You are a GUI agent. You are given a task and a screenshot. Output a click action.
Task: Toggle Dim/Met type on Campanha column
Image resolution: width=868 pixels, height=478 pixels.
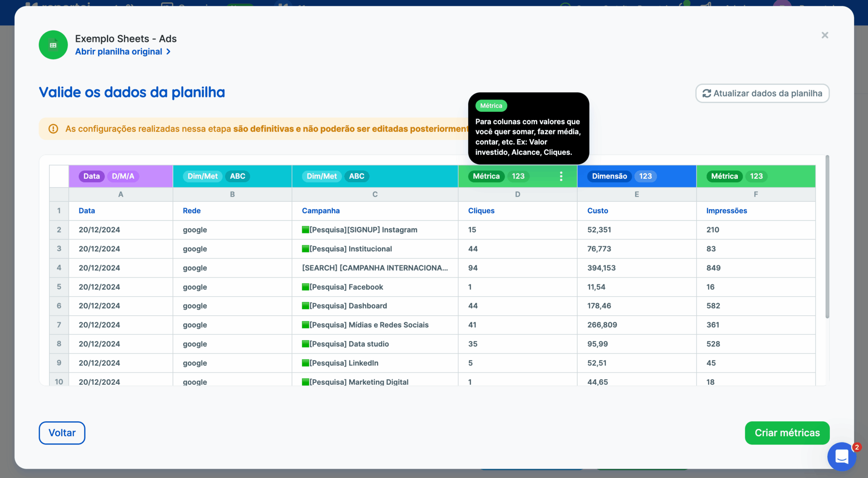tap(322, 176)
